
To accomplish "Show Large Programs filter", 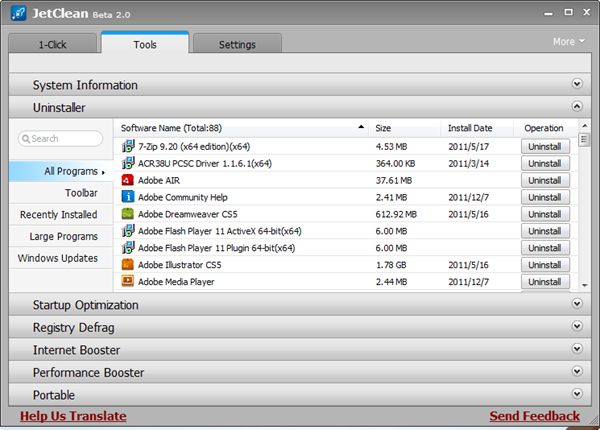I will (x=61, y=236).
